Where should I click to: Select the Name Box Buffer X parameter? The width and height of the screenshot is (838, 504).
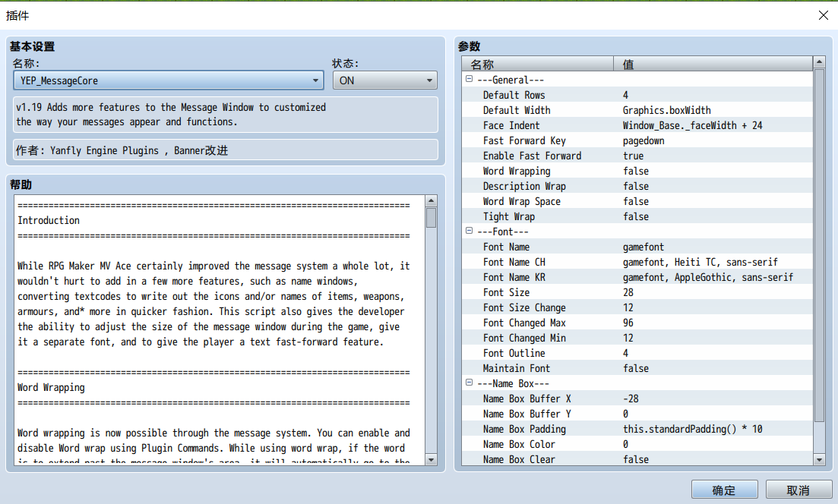pyautogui.click(x=637, y=398)
